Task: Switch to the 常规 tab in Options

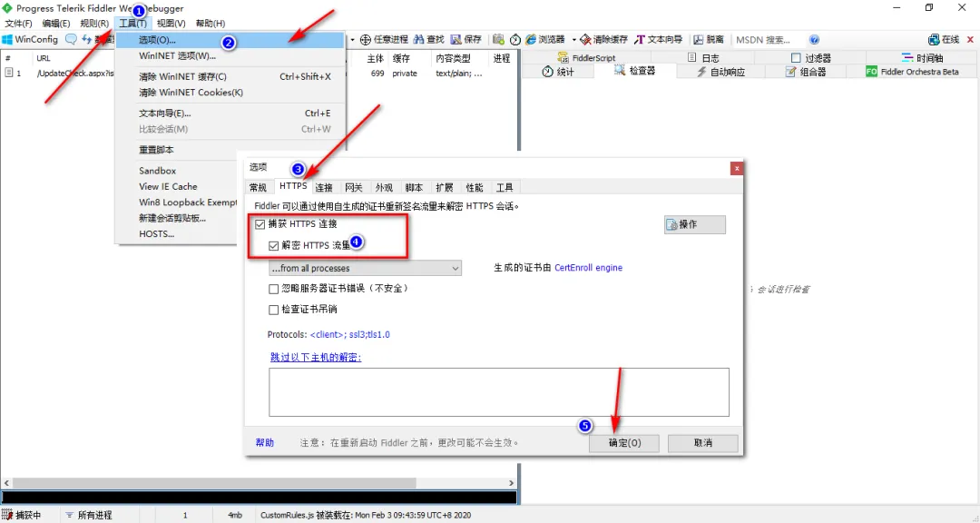Action: [x=258, y=188]
